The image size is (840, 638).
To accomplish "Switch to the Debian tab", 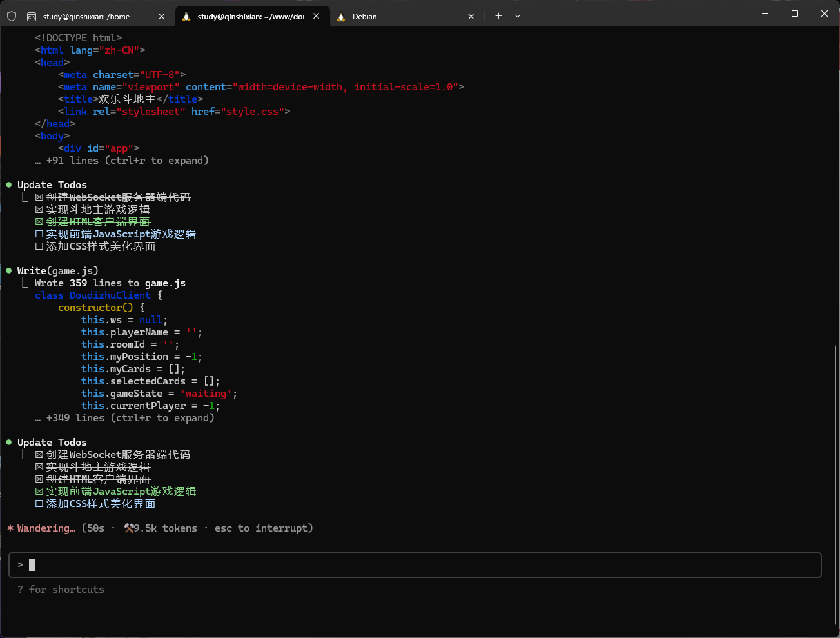I will click(x=364, y=16).
